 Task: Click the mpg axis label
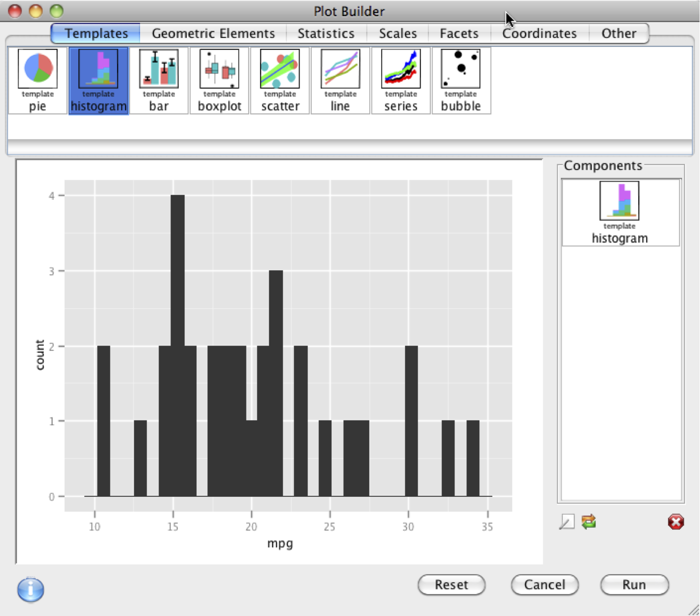tap(280, 544)
